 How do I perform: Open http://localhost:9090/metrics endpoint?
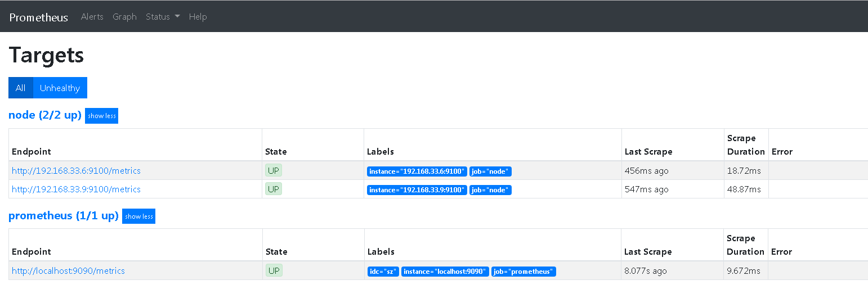pos(68,271)
